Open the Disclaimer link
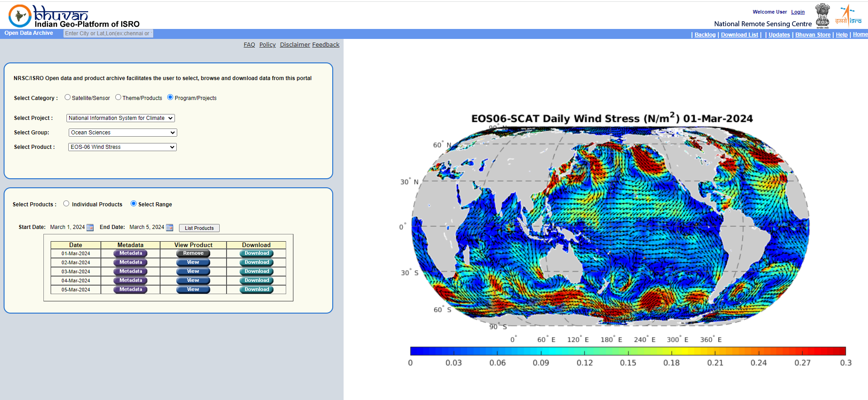 [295, 45]
